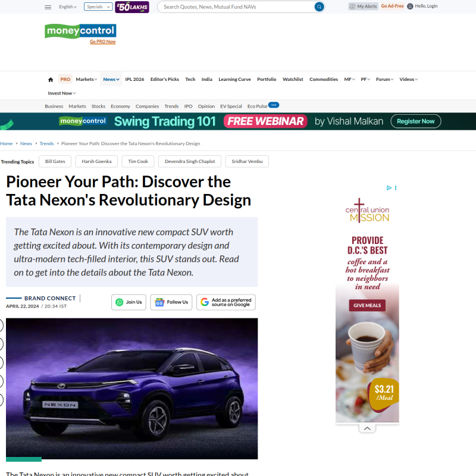Click the Trends breadcrumb link
476x476 pixels.
(46, 143)
